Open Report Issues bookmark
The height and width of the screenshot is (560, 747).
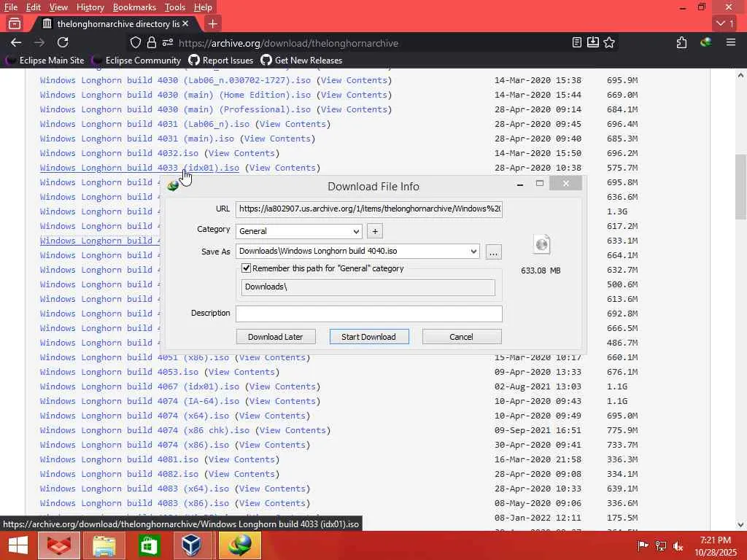pos(220,61)
